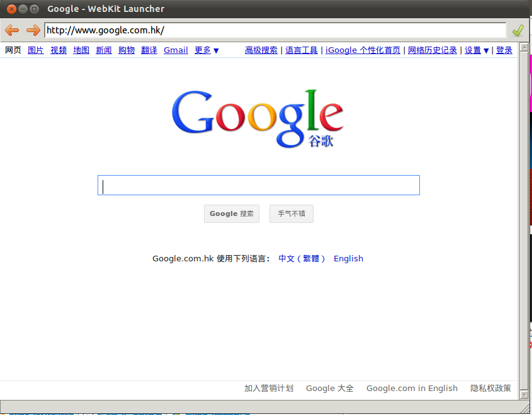The image size is (532, 415).
Task: Open the 设置 settings dropdown
Action: tap(477, 50)
